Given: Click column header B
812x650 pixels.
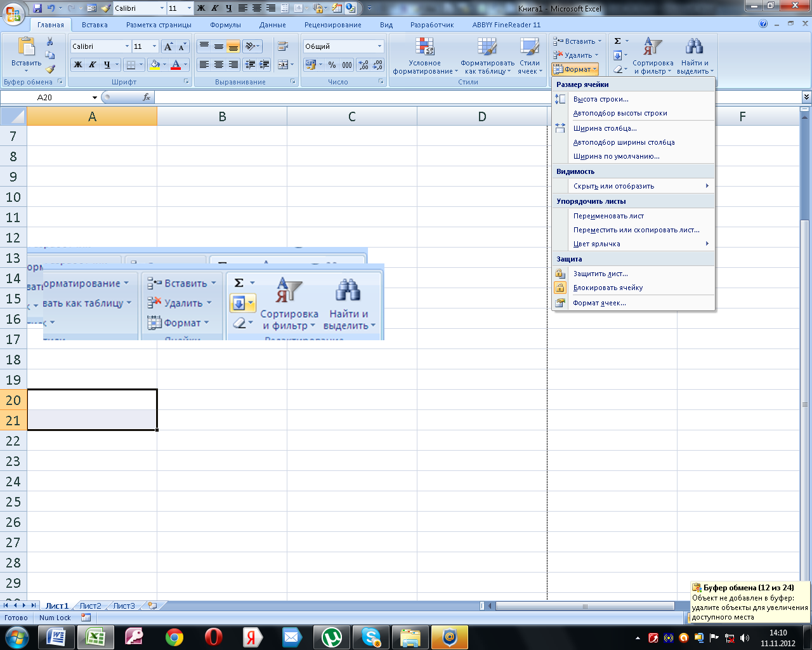Looking at the screenshot, I should tap(222, 116).
